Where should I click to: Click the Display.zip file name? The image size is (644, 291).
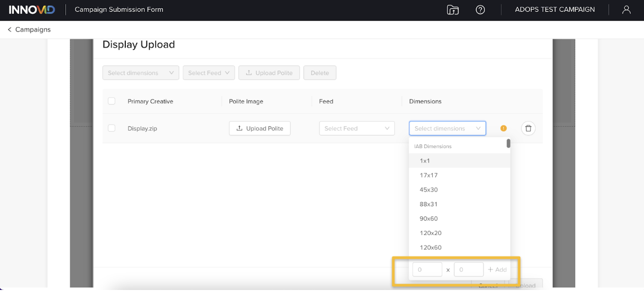[142, 128]
